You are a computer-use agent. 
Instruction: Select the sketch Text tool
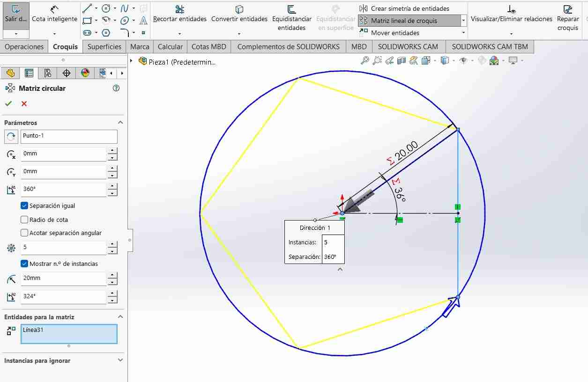click(143, 21)
